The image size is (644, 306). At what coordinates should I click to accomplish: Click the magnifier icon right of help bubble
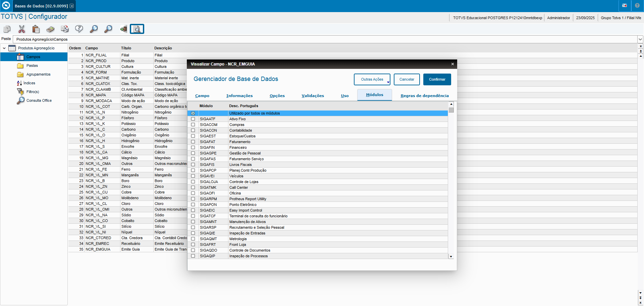(x=94, y=29)
